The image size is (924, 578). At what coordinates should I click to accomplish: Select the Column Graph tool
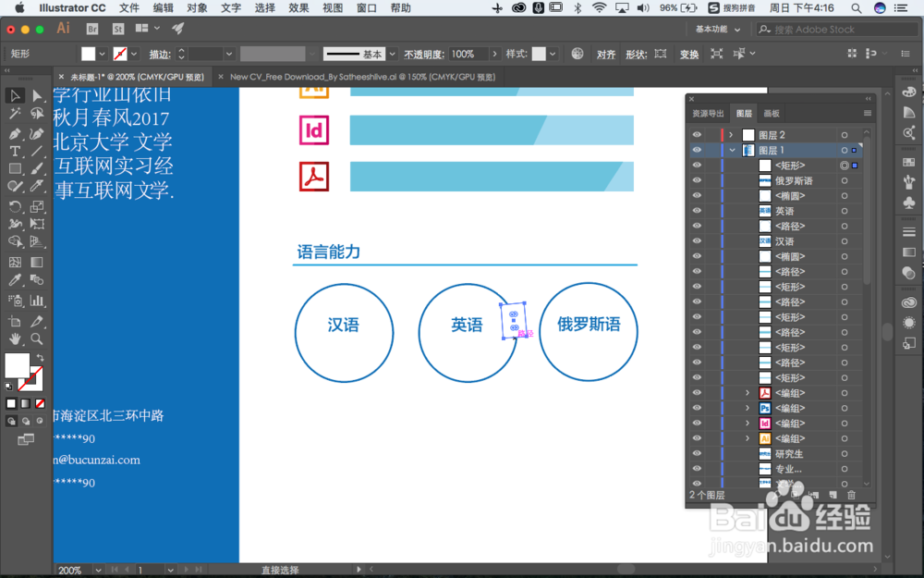37,301
